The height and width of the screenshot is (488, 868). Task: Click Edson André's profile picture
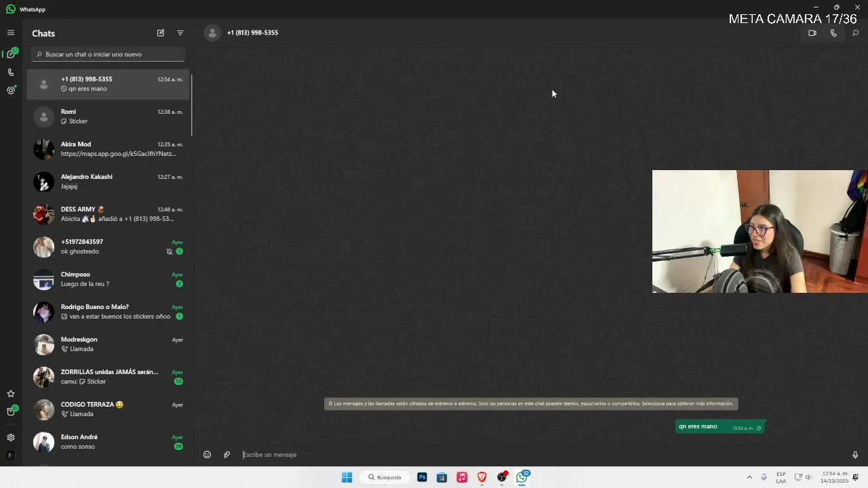[44, 442]
